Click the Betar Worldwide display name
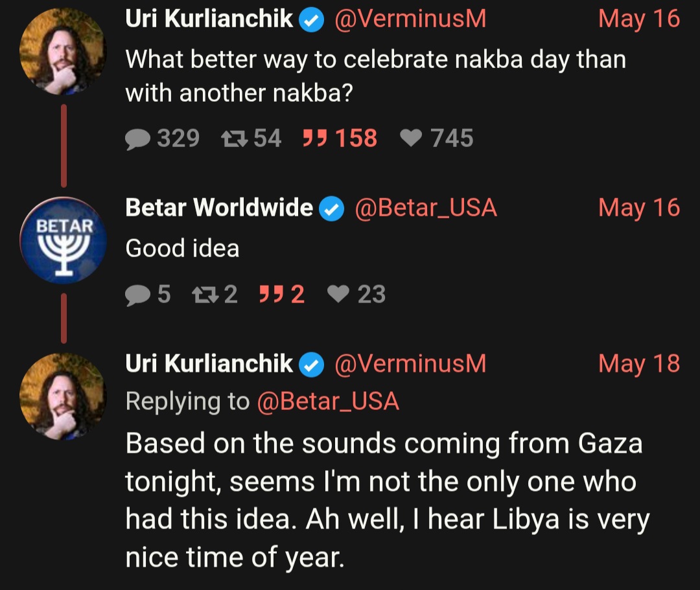This screenshot has height=590, width=700. pos(219,208)
